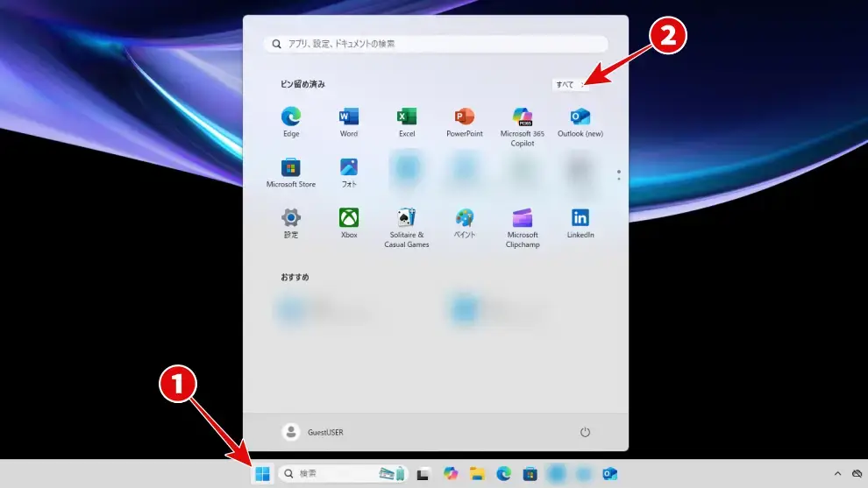This screenshot has height=488, width=868.
Task: Open GuestUSER account menu
Action: (313, 432)
